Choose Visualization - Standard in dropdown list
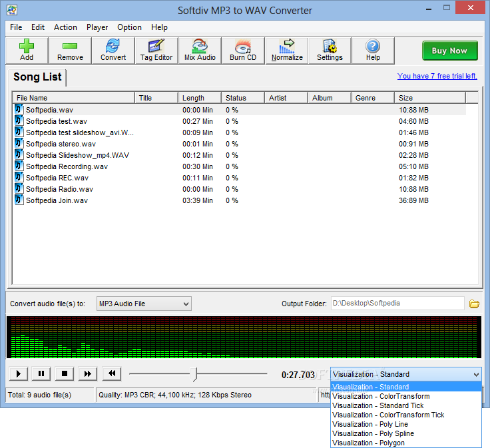 (x=406, y=387)
